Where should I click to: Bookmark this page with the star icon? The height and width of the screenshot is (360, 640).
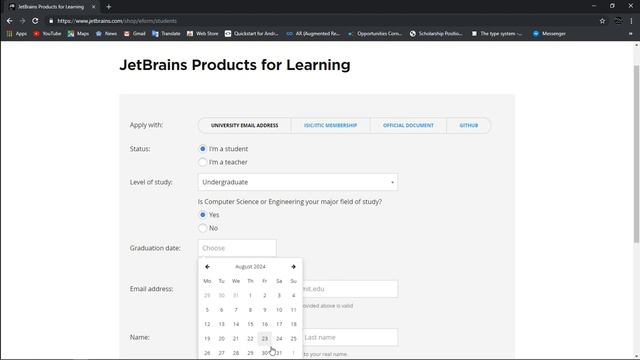[602, 21]
